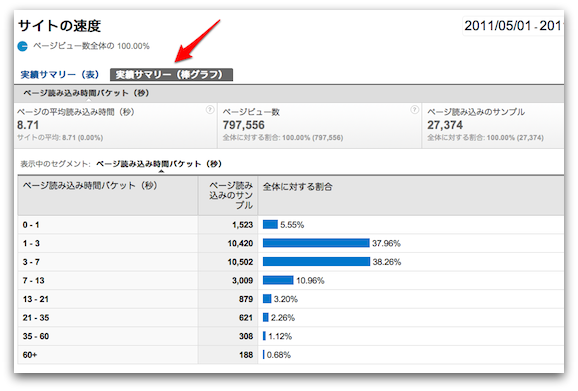Click the 0.68% percentage value
Image resolution: width=578 pixels, height=391 pixels.
279,355
